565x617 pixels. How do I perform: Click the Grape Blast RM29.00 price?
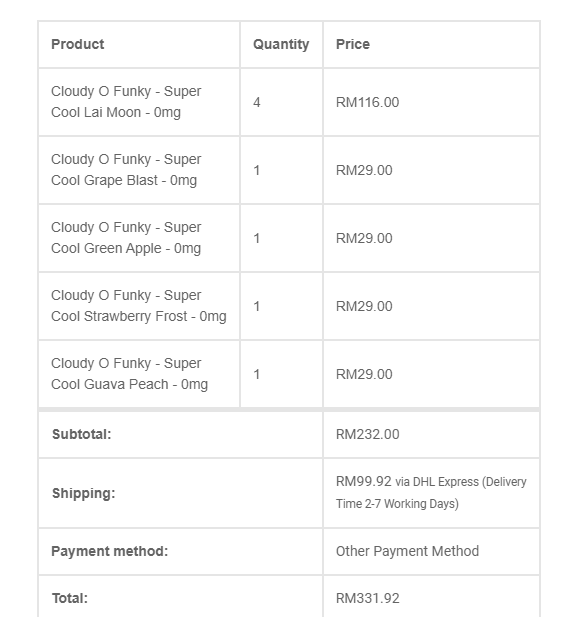[x=364, y=170]
